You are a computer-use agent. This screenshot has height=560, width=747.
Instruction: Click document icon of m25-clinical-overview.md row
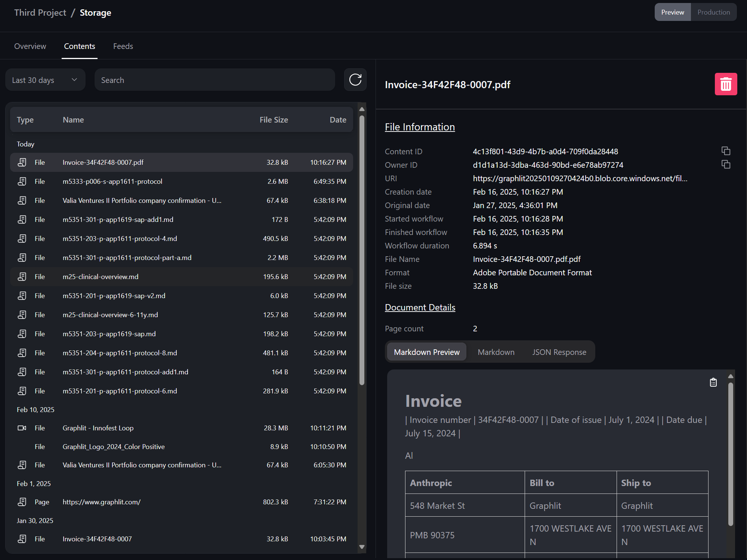(22, 277)
